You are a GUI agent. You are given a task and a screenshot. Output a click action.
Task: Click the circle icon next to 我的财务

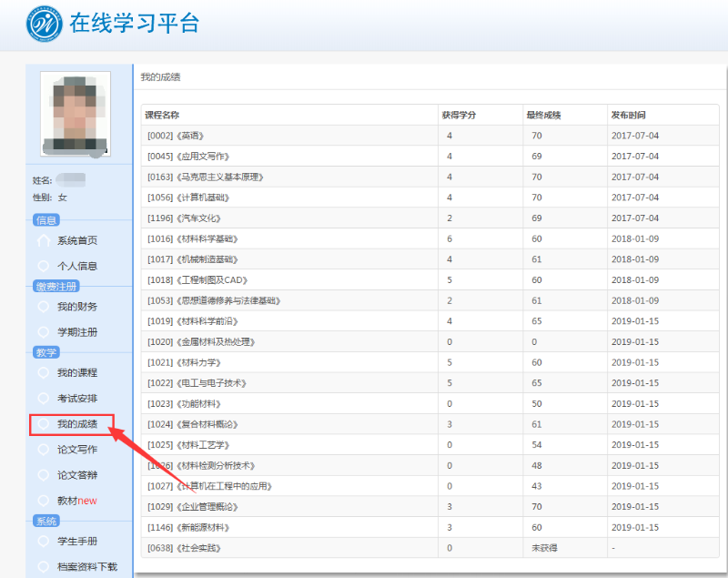point(44,307)
